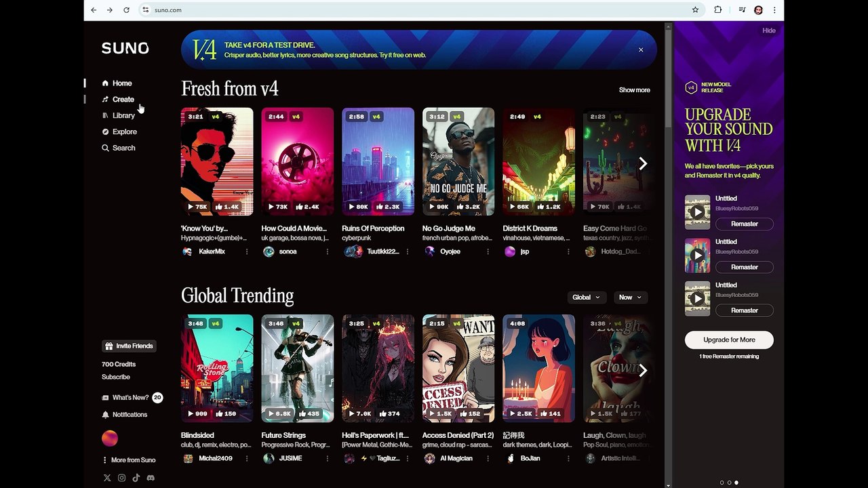Open the Blindsided song thumbnail

tap(217, 369)
